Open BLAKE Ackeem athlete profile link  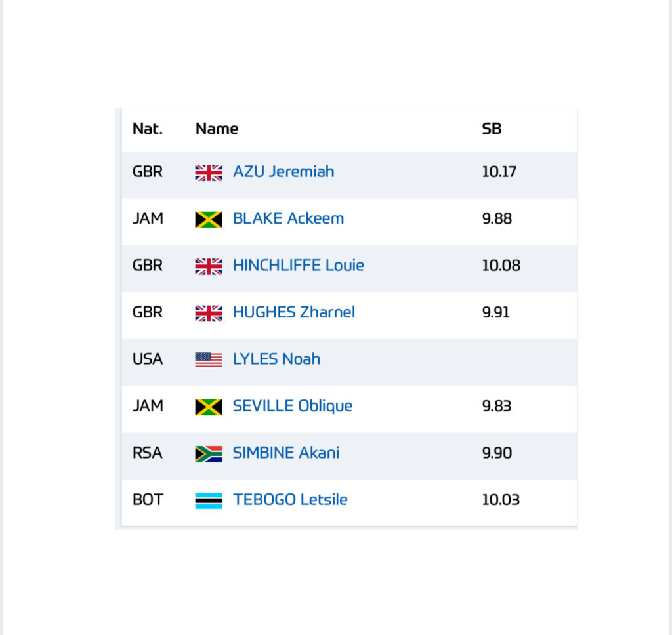tap(289, 218)
